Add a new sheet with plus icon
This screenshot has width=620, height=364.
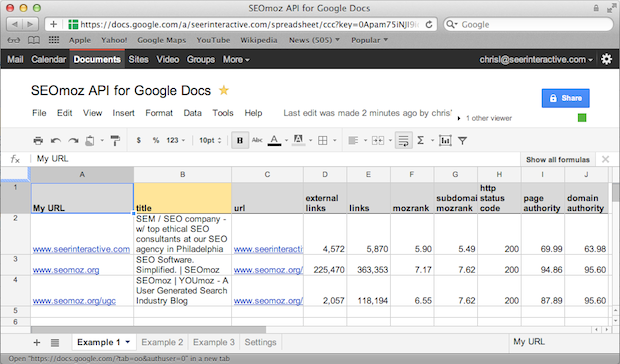coord(37,342)
